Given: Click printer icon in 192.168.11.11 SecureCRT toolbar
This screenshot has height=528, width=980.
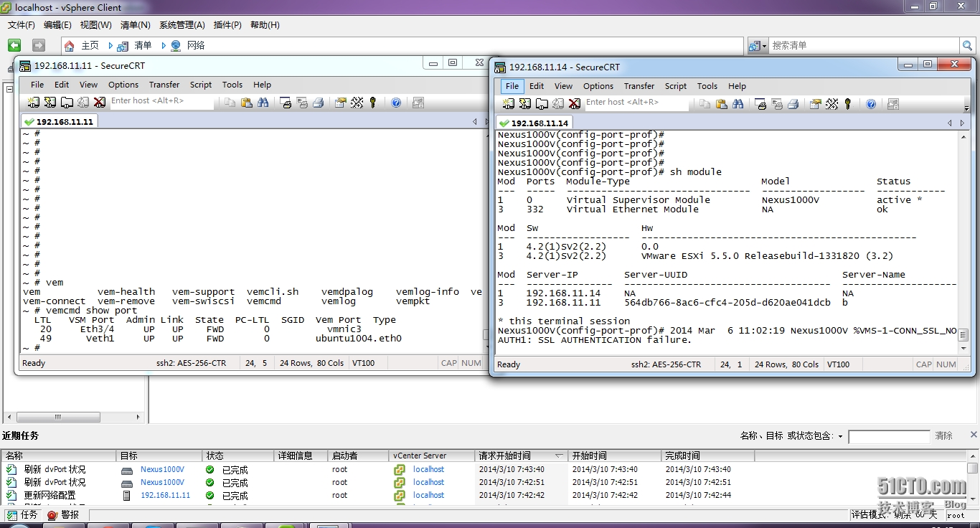Looking at the screenshot, I should 319,103.
